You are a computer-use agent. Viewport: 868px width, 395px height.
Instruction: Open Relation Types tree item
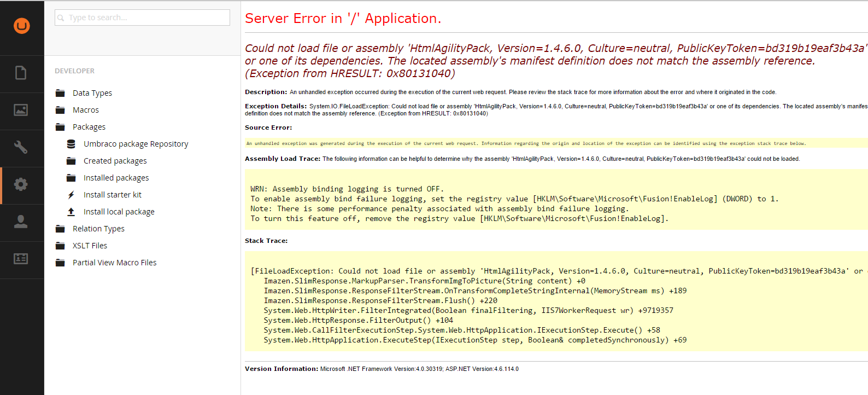pos(98,229)
